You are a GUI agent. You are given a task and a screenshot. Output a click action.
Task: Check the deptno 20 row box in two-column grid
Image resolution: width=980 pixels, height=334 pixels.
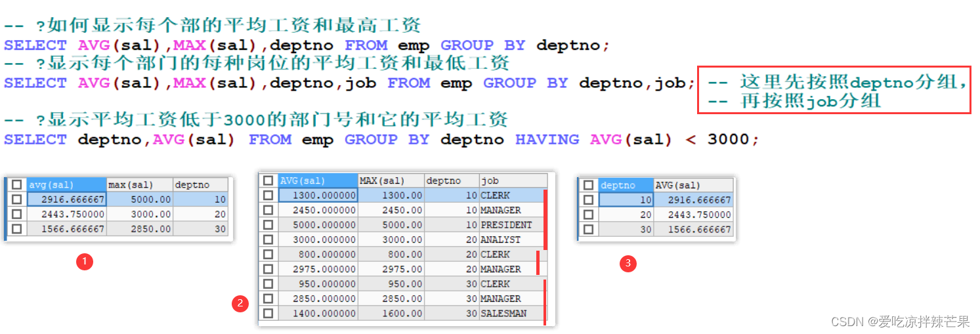588,215
